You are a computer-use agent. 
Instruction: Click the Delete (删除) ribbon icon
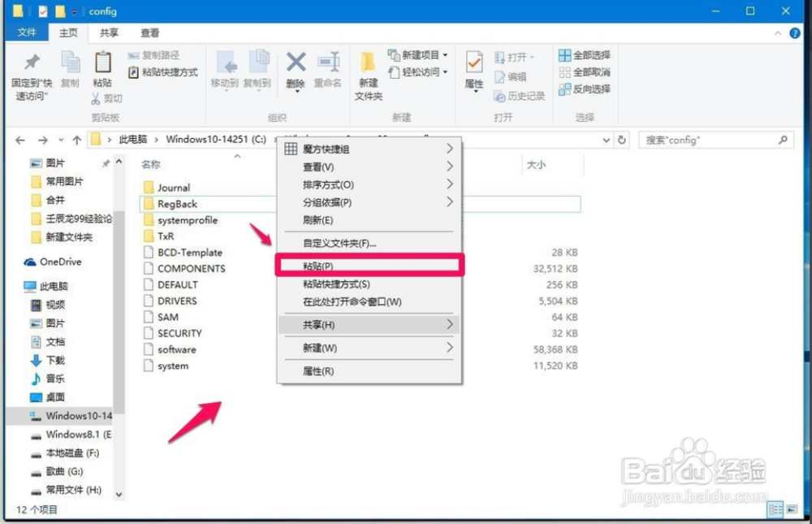click(x=295, y=71)
